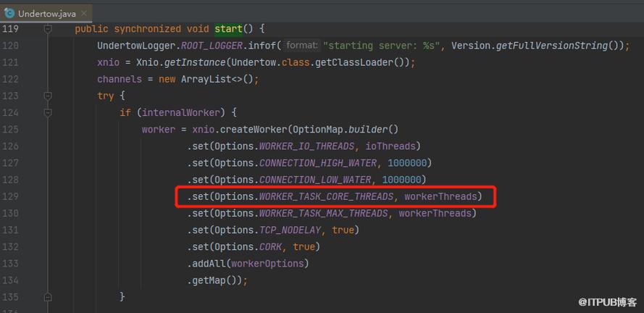
Task: Click the "starting server: %s" string literal
Action: point(382,46)
